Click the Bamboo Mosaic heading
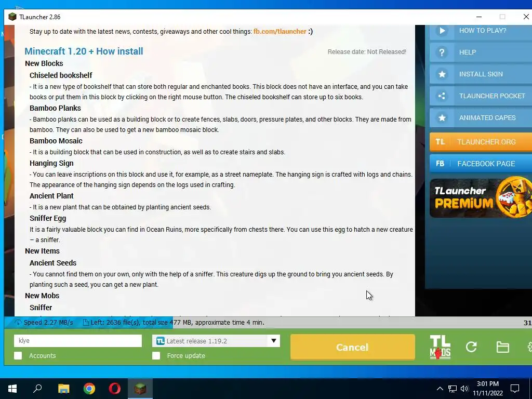The image size is (532, 399). click(x=56, y=141)
